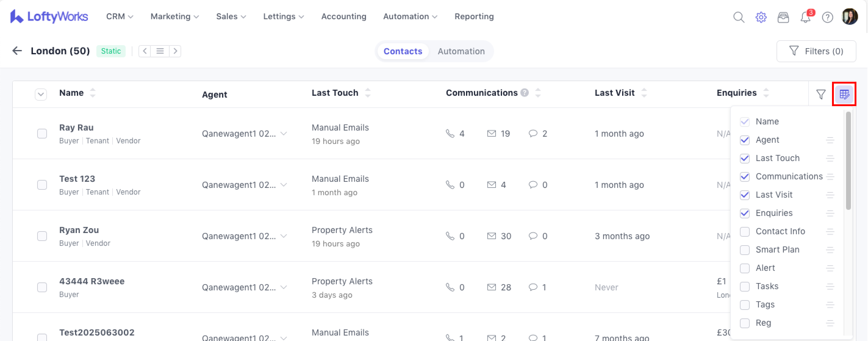Open the help question mark icon

(827, 17)
